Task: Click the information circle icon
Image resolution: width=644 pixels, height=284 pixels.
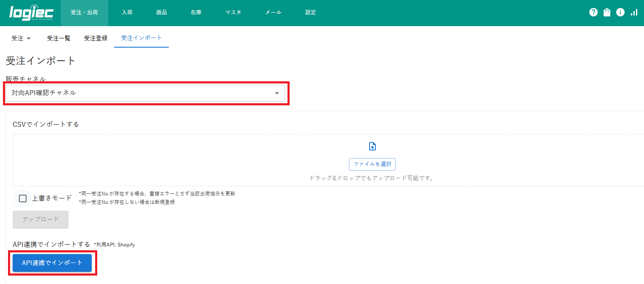Action: [x=620, y=13]
